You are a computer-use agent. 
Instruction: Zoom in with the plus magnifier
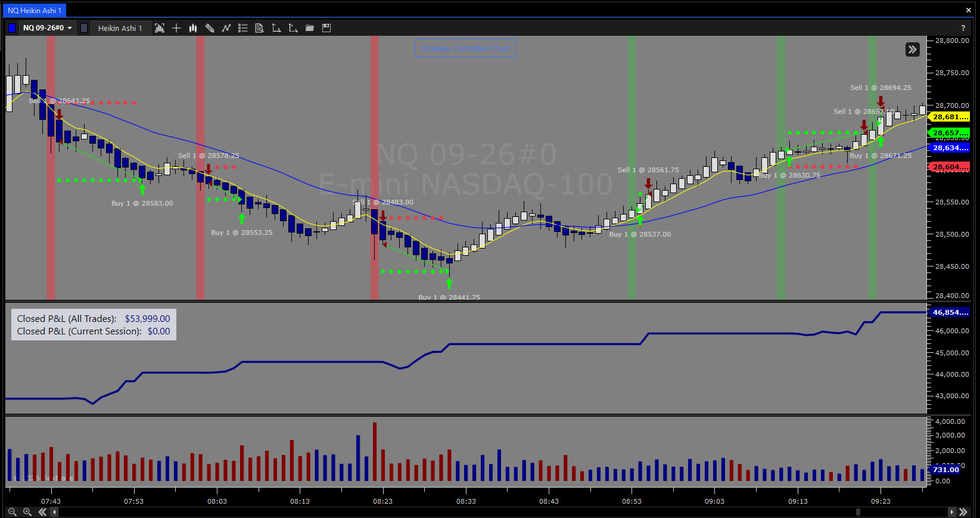(x=27, y=512)
